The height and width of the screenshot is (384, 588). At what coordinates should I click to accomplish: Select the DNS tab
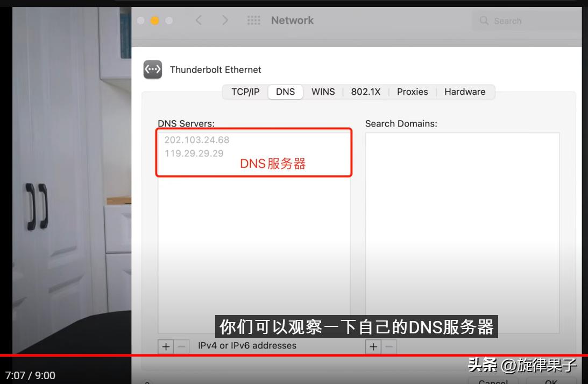pos(285,92)
